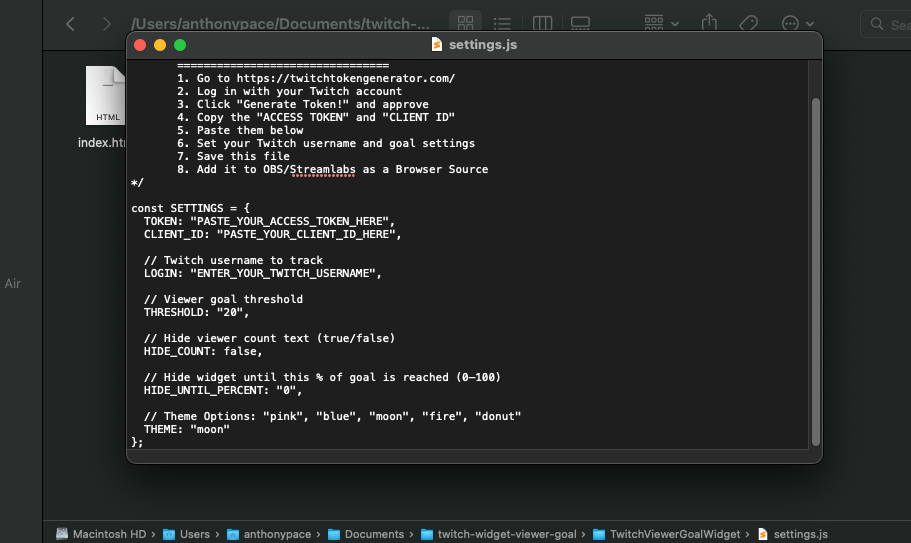
Task: Click Users folder in the path bar
Action: coord(186,534)
